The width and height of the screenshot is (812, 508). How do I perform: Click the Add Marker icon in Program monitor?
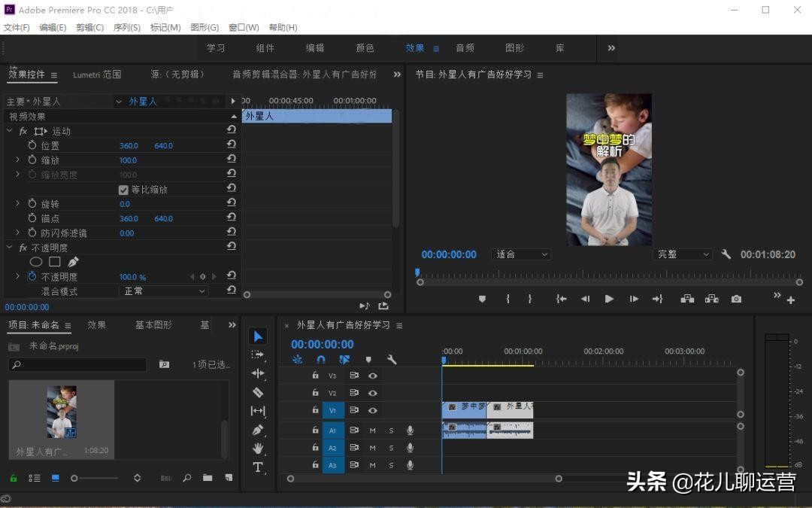point(482,298)
